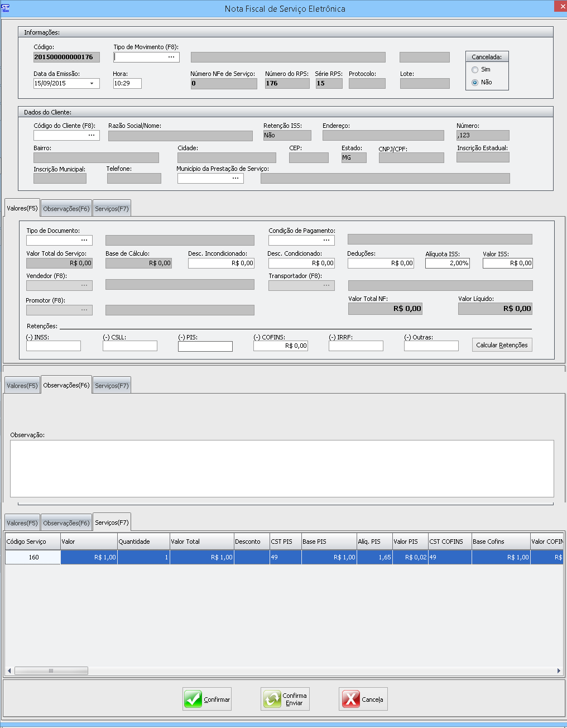The image size is (567, 728).
Task: Select Sim under Cancelada
Action: [x=475, y=70]
